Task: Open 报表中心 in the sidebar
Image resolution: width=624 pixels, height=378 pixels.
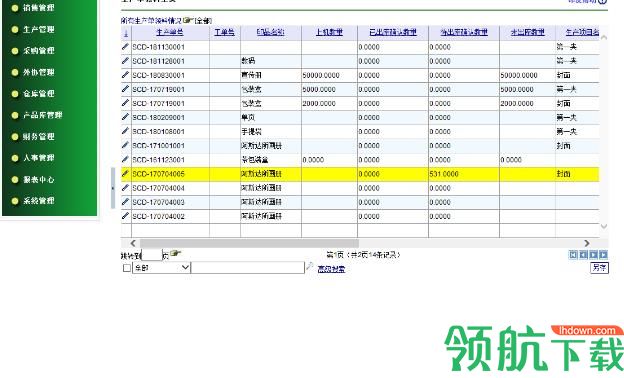Action: 39,179
